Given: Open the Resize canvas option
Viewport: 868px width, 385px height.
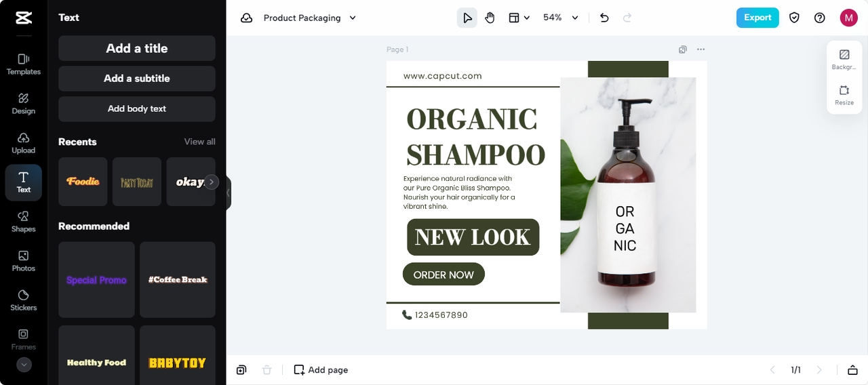Looking at the screenshot, I should point(844,95).
